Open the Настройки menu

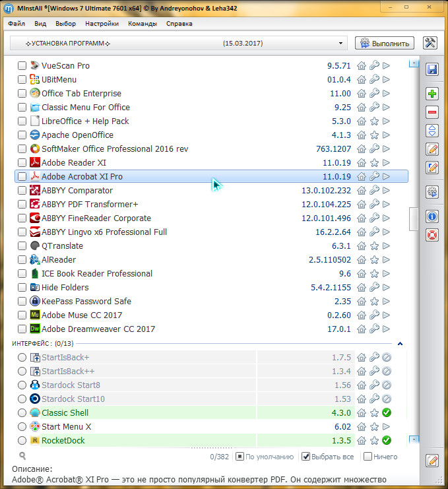(x=102, y=24)
